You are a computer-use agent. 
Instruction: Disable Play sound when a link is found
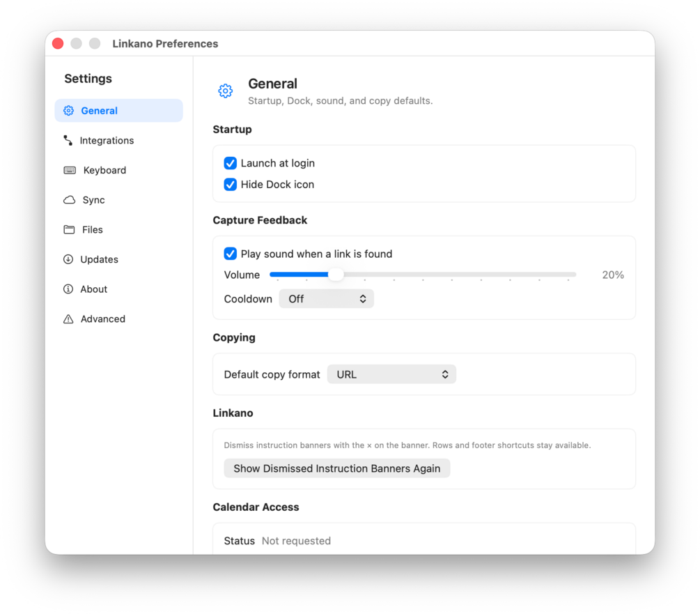pyautogui.click(x=231, y=254)
